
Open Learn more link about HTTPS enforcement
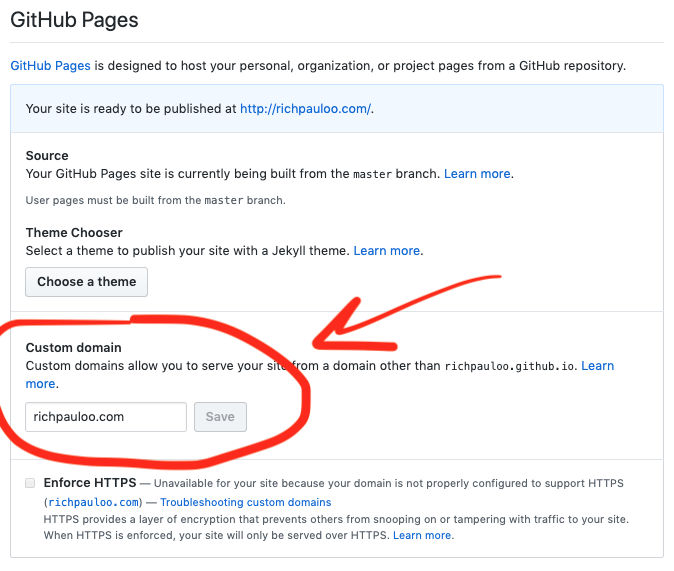coord(422,535)
